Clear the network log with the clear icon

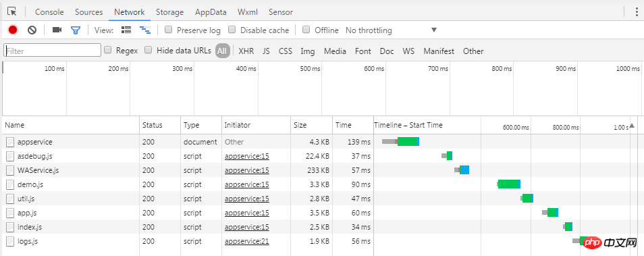[x=32, y=30]
